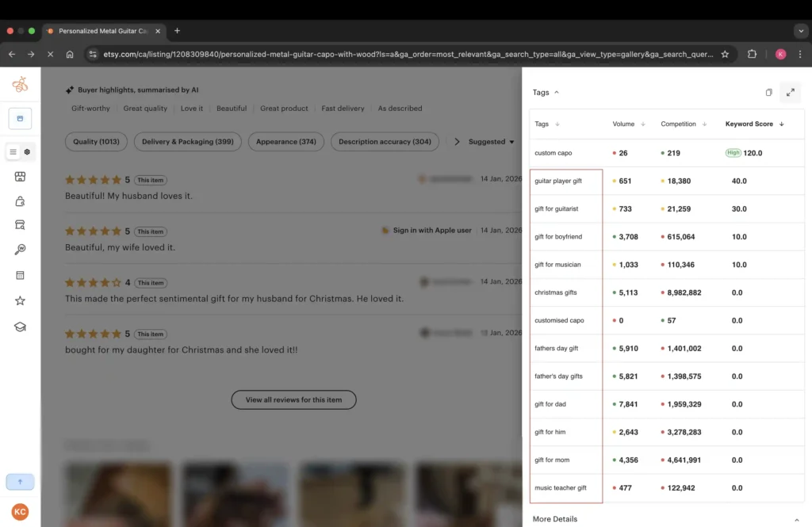Click the favorites star icon in sidebar

(x=20, y=300)
